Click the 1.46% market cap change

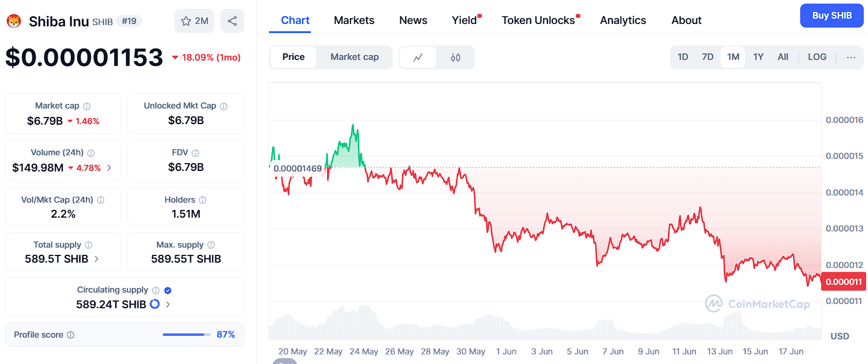83,121
